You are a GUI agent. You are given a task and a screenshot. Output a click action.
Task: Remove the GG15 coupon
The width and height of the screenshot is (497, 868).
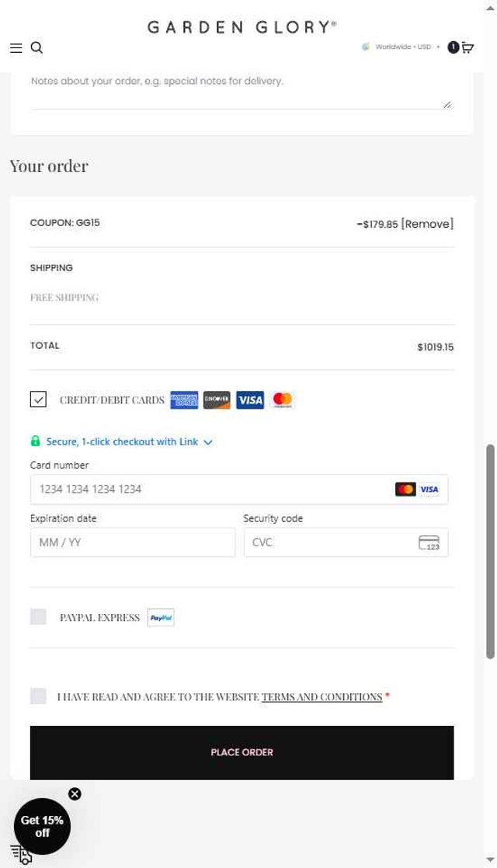427,225
